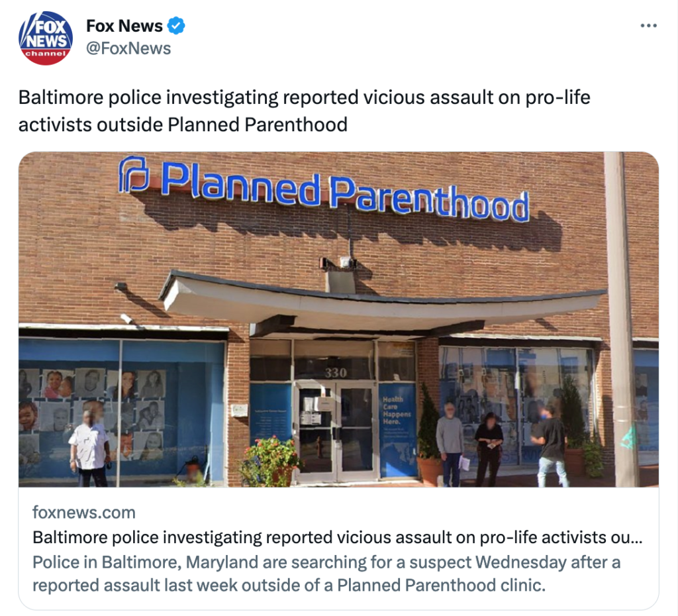Click the Health Care Happens Here sign
Viewport: 678px width, 616px height.
coord(397,411)
